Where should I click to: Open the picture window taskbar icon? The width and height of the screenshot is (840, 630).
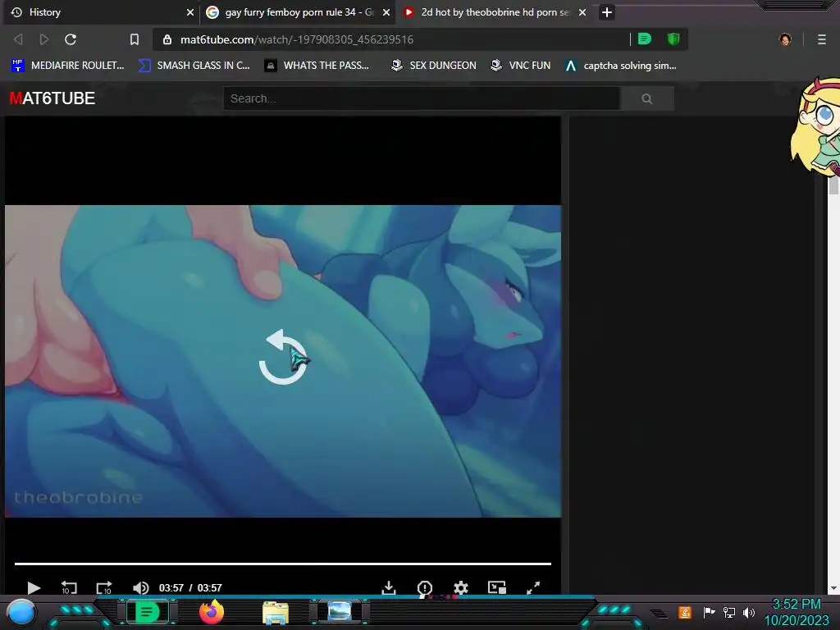[340, 611]
